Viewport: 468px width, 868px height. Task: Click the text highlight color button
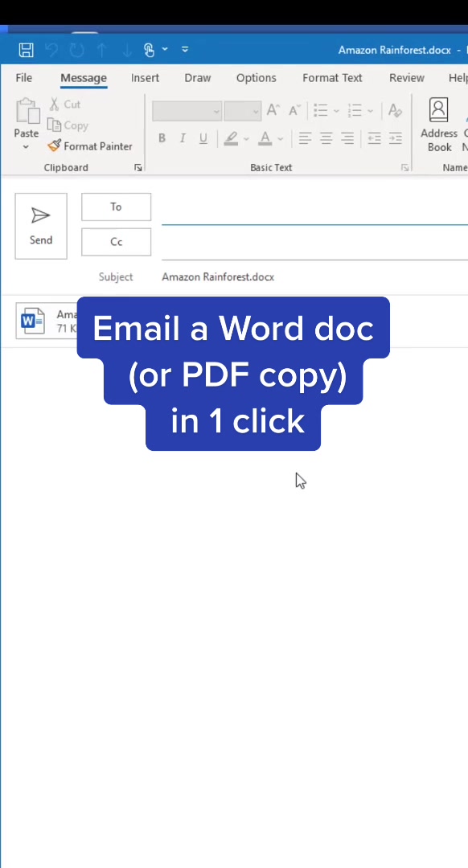pos(231,138)
